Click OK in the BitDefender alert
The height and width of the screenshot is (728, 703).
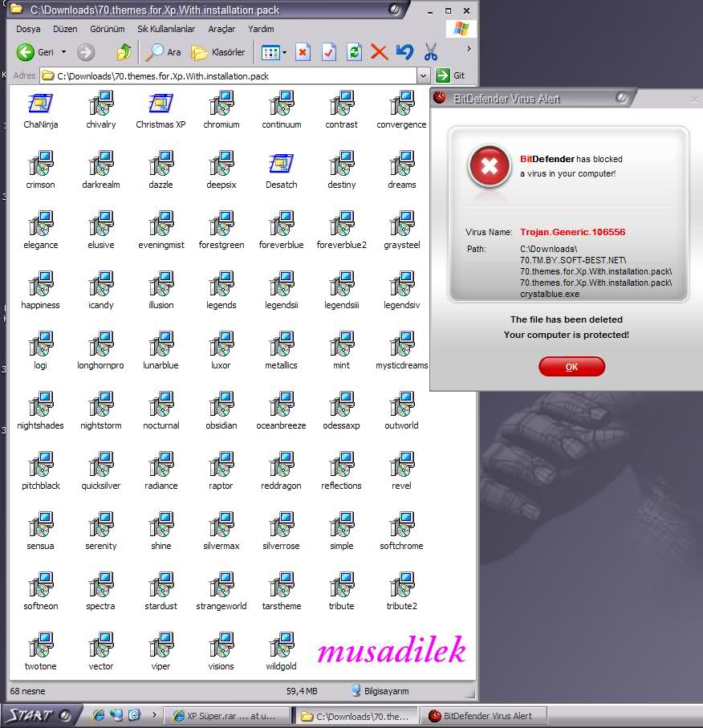click(571, 366)
